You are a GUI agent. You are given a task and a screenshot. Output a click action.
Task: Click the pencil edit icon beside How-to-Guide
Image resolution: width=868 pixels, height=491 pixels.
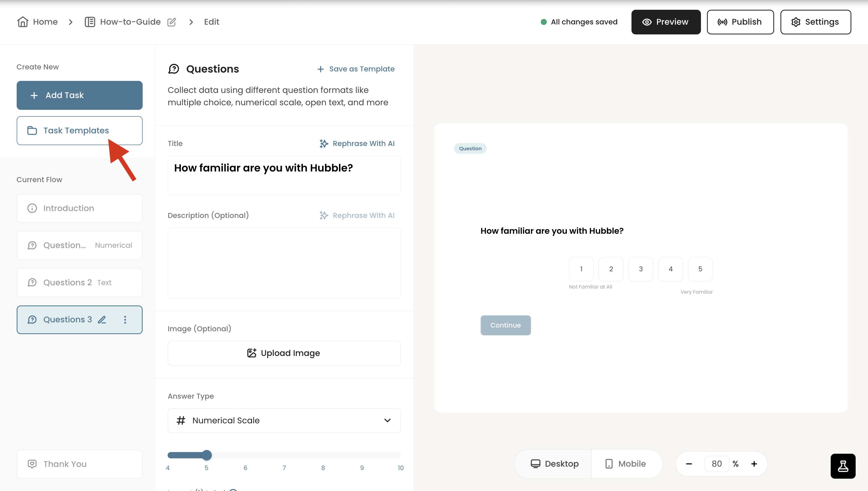click(172, 22)
